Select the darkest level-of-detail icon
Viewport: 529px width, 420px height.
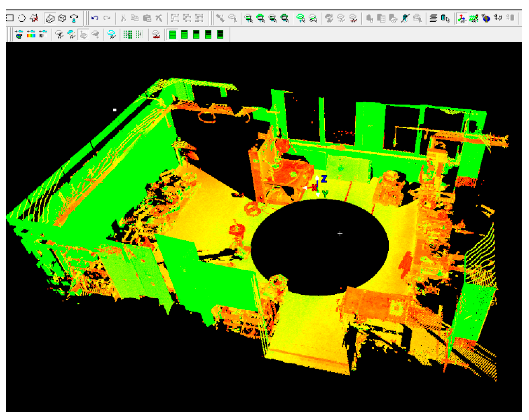click(x=220, y=34)
